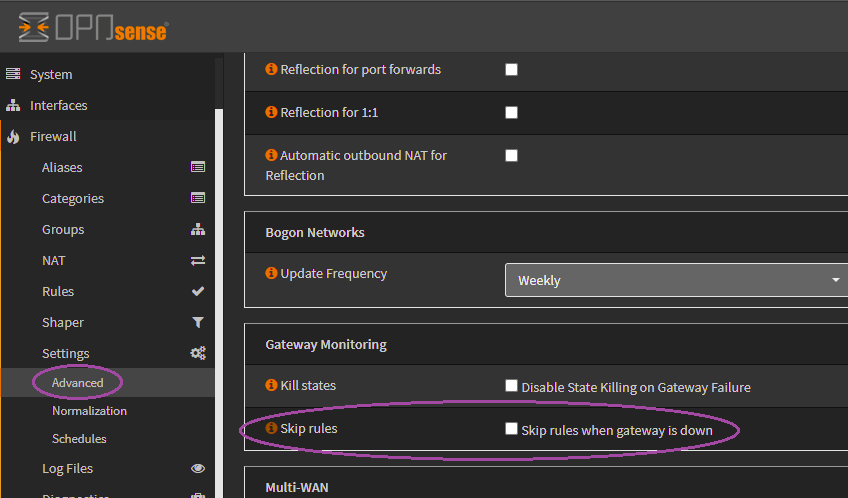Image resolution: width=848 pixels, height=498 pixels.
Task: Expand the System menu section
Action: point(51,74)
